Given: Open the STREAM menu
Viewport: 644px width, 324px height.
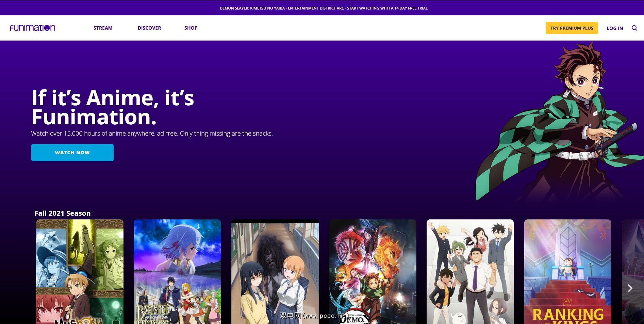Looking at the screenshot, I should [103, 28].
